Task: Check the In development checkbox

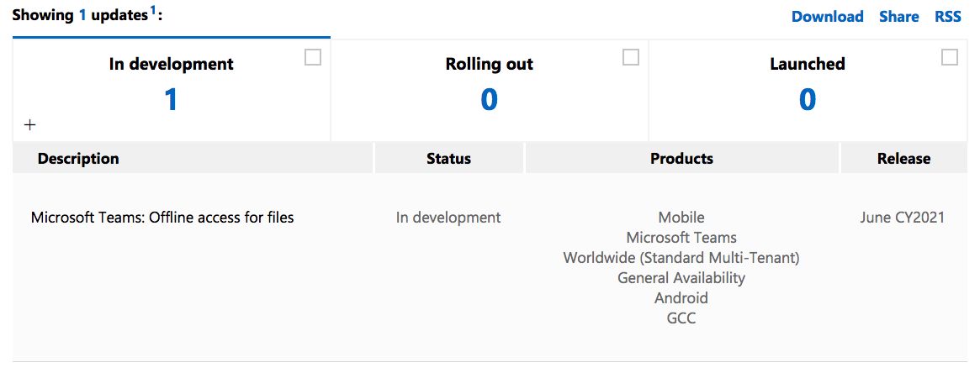Action: 312,57
